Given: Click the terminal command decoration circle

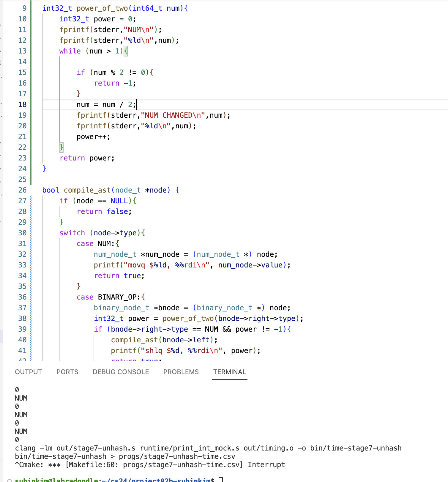Looking at the screenshot, I should [x=10, y=480].
